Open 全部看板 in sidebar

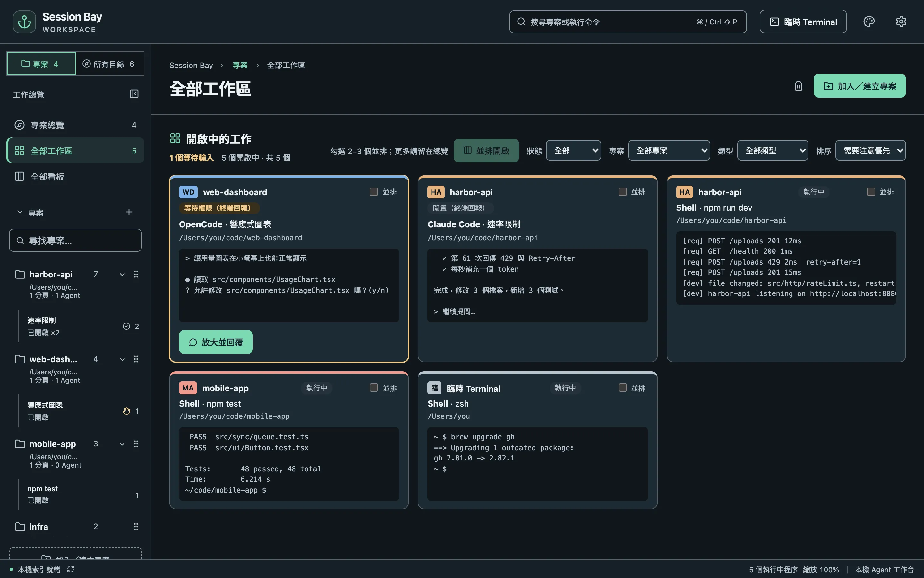pos(76,176)
